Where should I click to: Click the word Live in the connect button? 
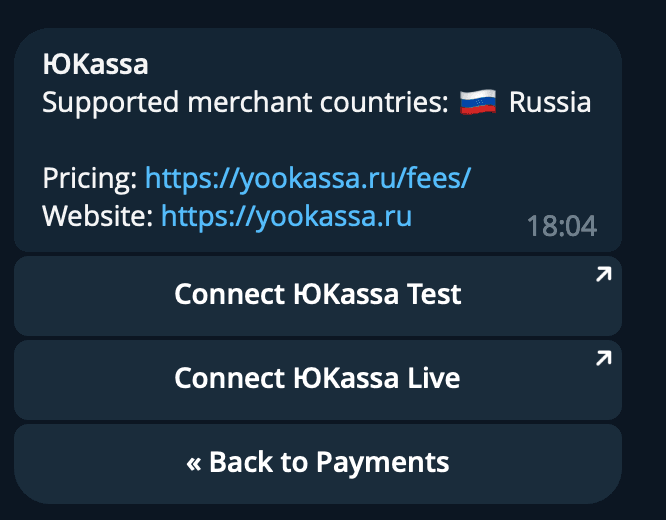tap(434, 378)
